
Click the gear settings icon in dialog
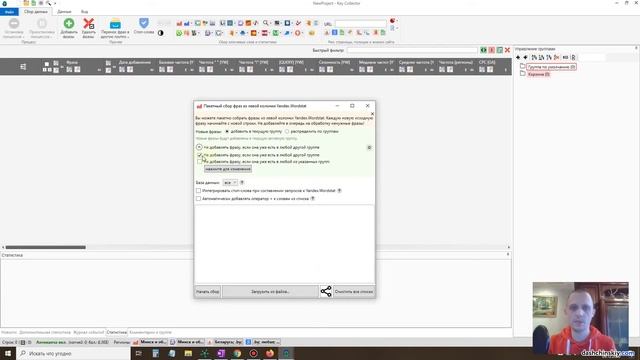[x=369, y=147]
